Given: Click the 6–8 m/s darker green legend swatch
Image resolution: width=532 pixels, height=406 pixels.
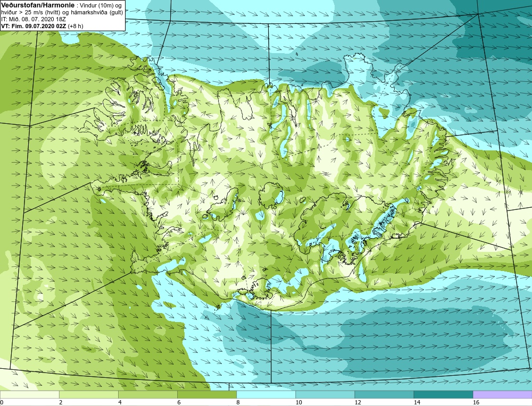Looking at the screenshot, I should click(206, 394).
